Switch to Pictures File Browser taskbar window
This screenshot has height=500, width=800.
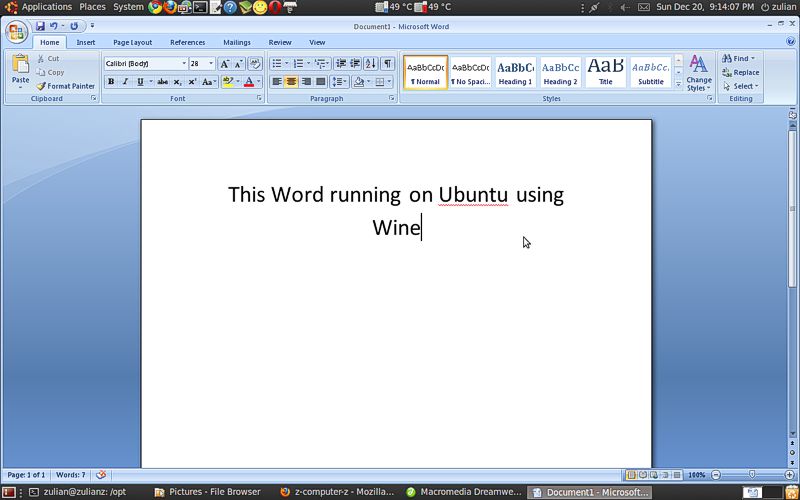pyautogui.click(x=208, y=492)
